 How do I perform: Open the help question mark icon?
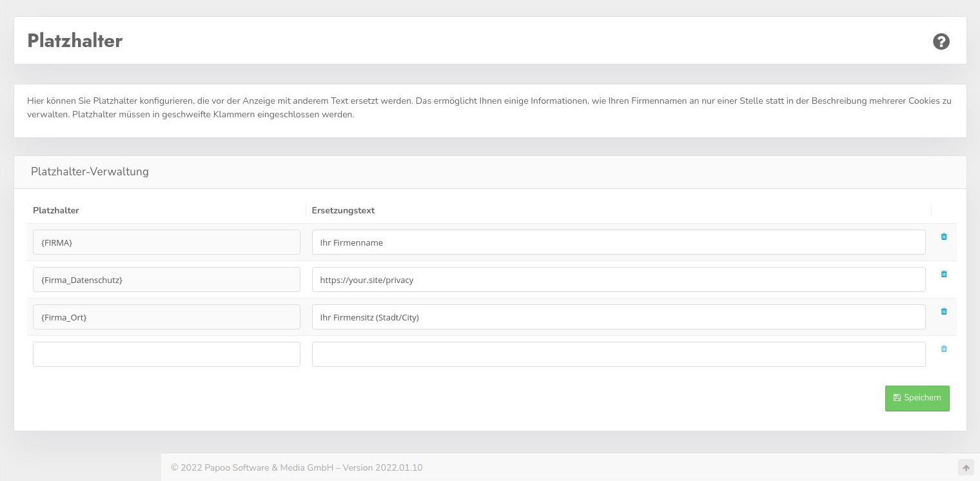(941, 41)
